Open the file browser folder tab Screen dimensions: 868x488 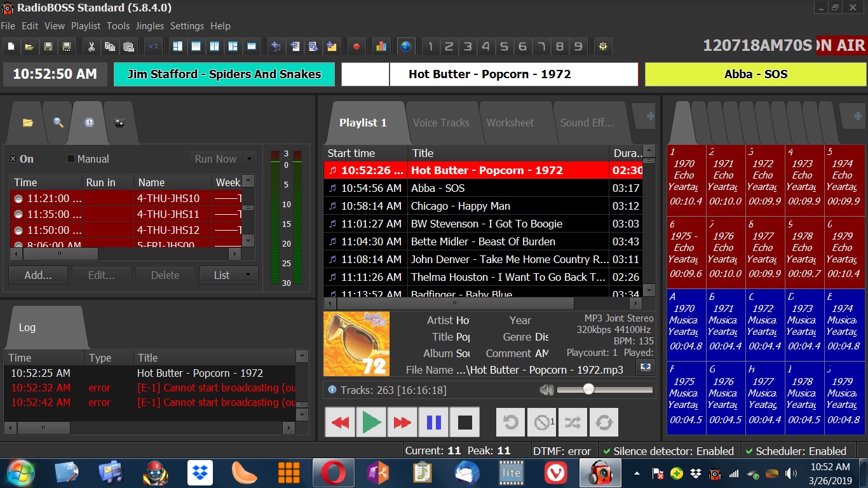[x=27, y=123]
